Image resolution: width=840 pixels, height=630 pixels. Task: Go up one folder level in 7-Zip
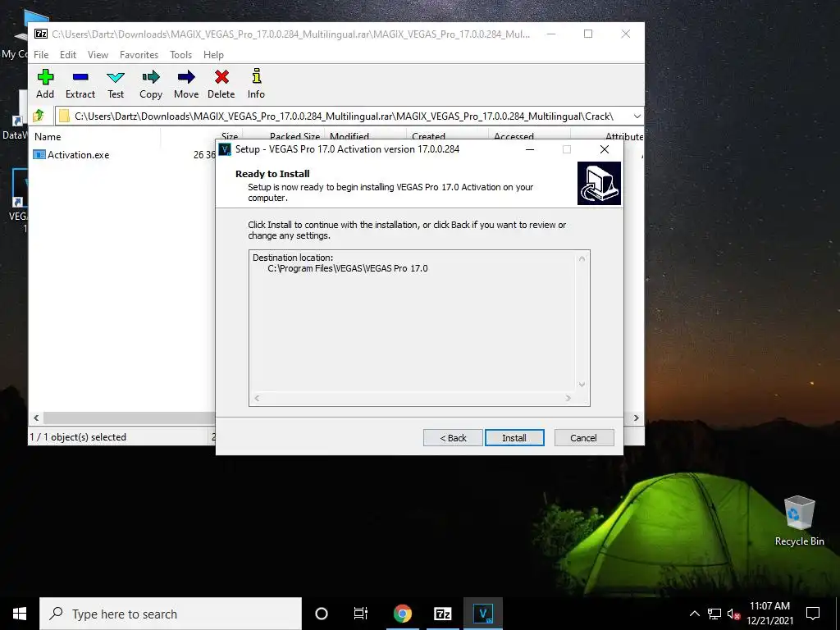click(x=39, y=116)
